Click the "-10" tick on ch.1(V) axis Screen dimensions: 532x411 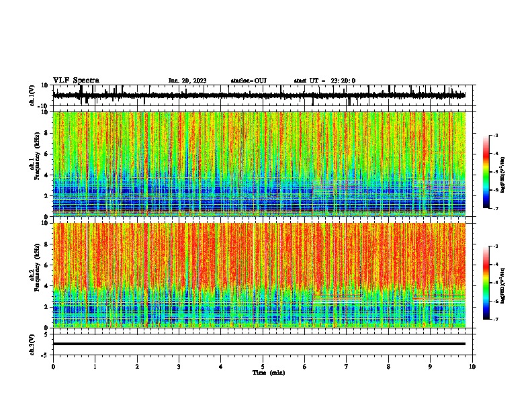coord(44,106)
